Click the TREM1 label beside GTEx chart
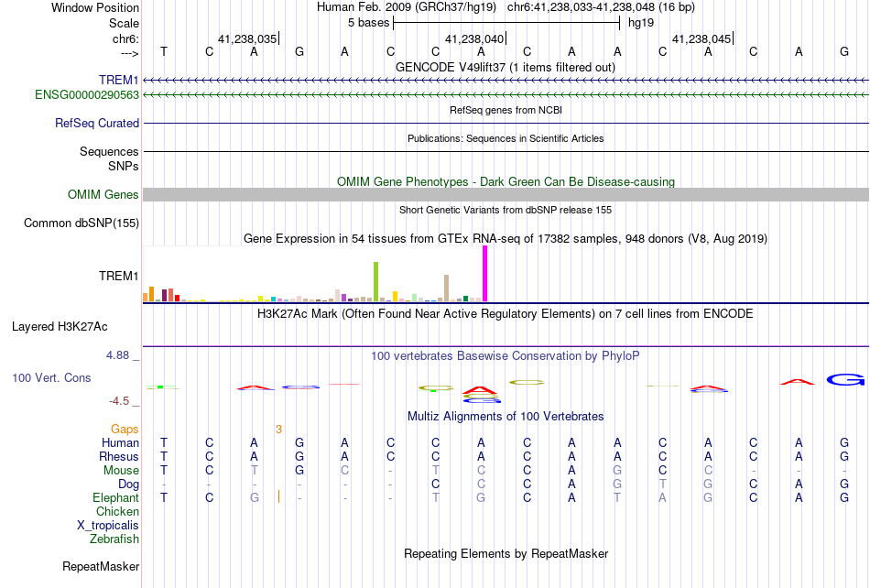Viewport: 870px width, 588px height. 119,276
